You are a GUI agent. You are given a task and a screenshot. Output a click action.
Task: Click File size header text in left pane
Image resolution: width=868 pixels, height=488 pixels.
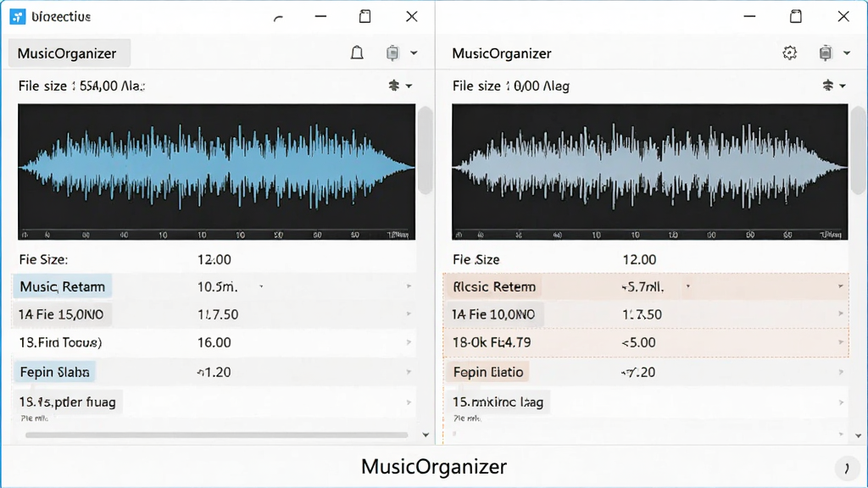(81, 86)
